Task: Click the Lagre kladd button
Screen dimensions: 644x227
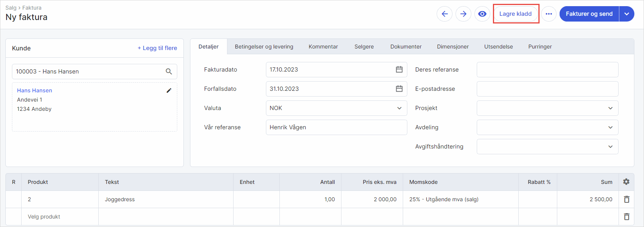Action: tap(515, 14)
